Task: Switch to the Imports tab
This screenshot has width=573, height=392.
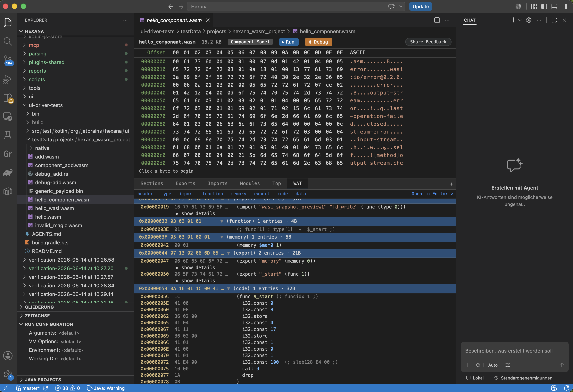Action: (218, 184)
